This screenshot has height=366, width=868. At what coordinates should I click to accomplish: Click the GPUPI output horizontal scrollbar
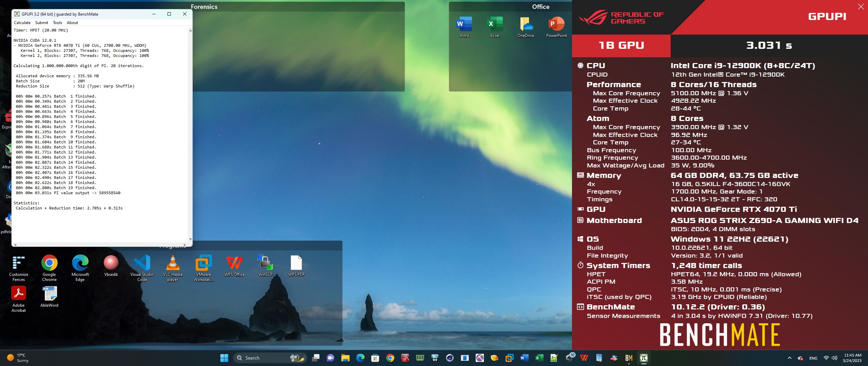pos(100,245)
